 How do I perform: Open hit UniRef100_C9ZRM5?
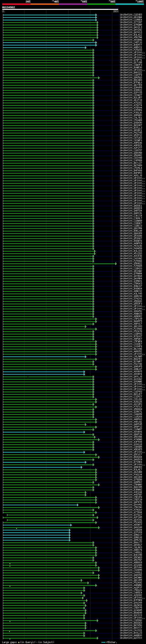(x=131, y=570)
